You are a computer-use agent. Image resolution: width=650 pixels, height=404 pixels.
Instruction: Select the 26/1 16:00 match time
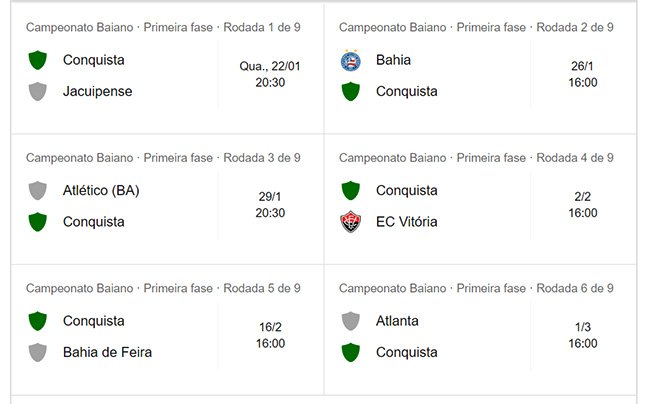click(x=583, y=74)
